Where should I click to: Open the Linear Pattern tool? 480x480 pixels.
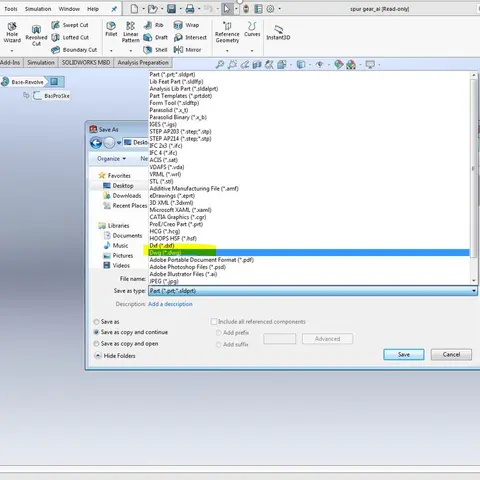(x=130, y=32)
